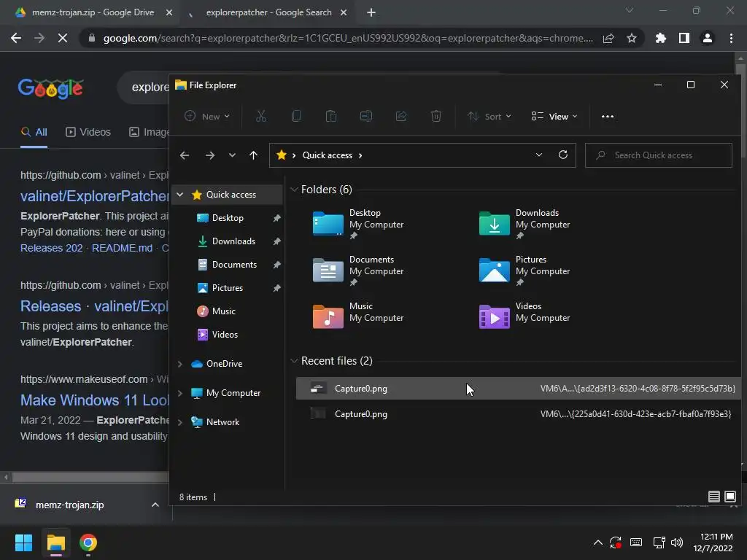Expand Network tree node
Image resolution: width=747 pixels, height=560 pixels.
[x=179, y=422]
